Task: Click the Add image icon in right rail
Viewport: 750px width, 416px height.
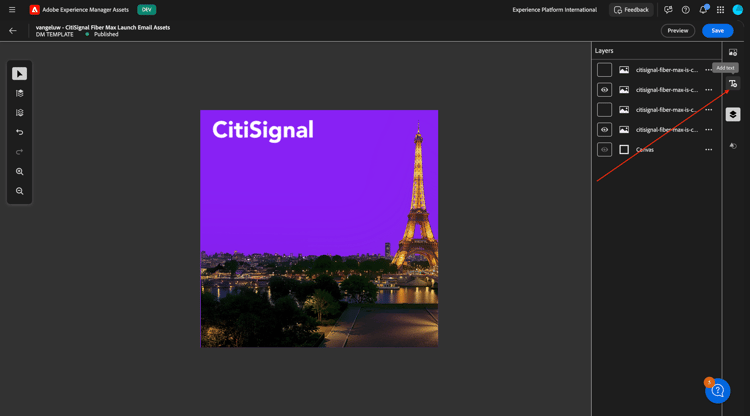Action: [733, 52]
